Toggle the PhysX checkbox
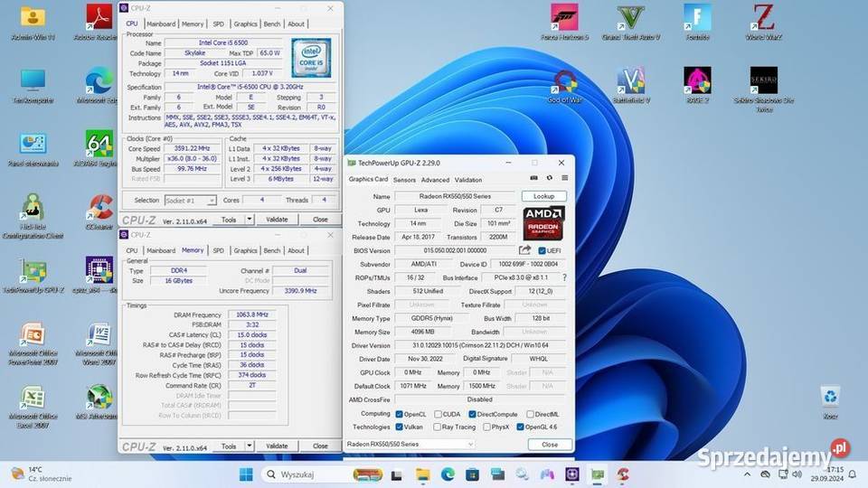Screen dimensions: 868x488 [x=486, y=427]
